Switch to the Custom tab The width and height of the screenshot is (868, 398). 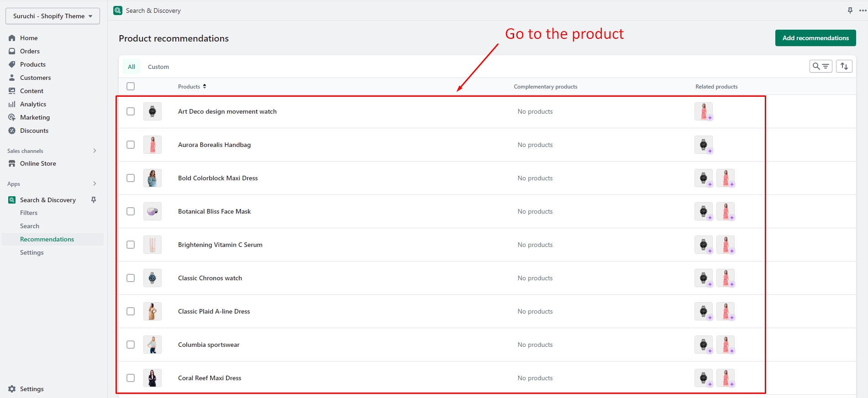(x=158, y=67)
